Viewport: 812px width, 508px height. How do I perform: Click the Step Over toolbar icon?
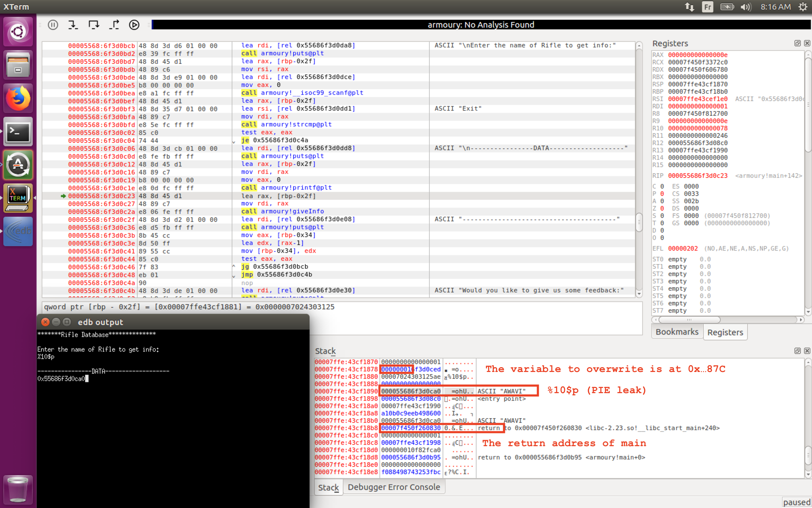(x=94, y=25)
